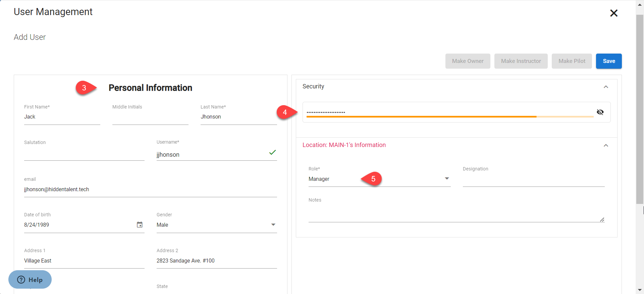Click the red step 3 marker

pyautogui.click(x=85, y=88)
